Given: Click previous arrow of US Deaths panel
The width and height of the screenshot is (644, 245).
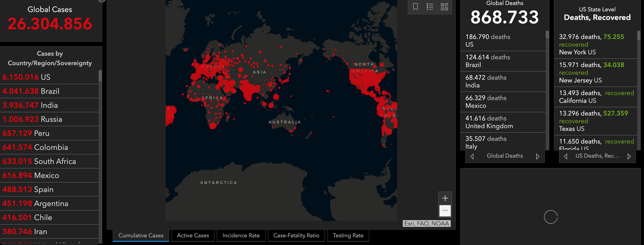Looking at the screenshot, I should pos(565,156).
